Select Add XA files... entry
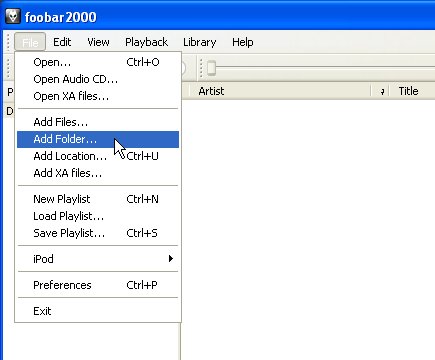Viewport: 435px width, 360px height. click(98, 173)
